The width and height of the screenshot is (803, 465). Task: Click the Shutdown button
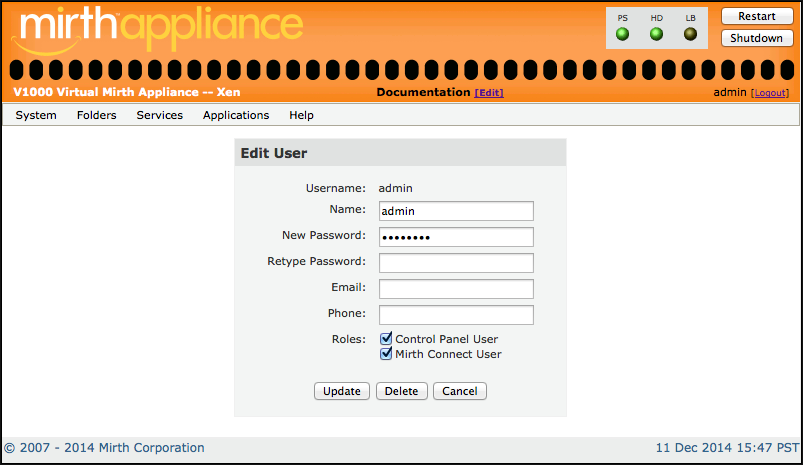click(x=757, y=38)
